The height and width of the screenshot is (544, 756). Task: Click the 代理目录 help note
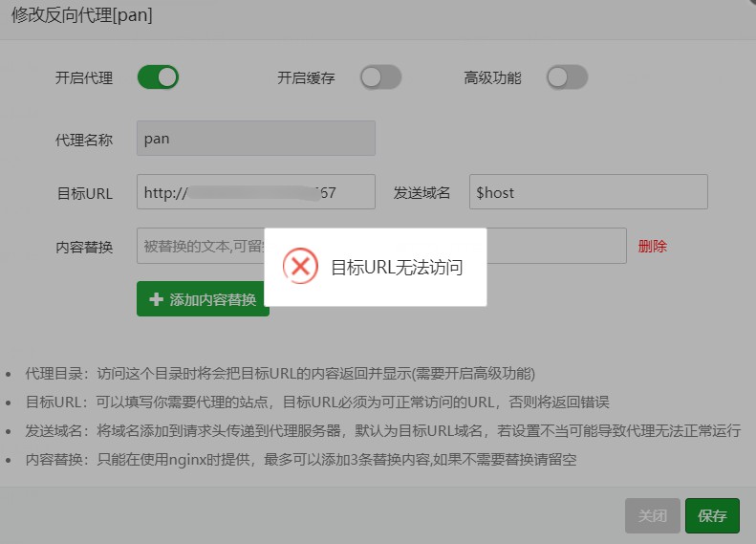[280, 373]
